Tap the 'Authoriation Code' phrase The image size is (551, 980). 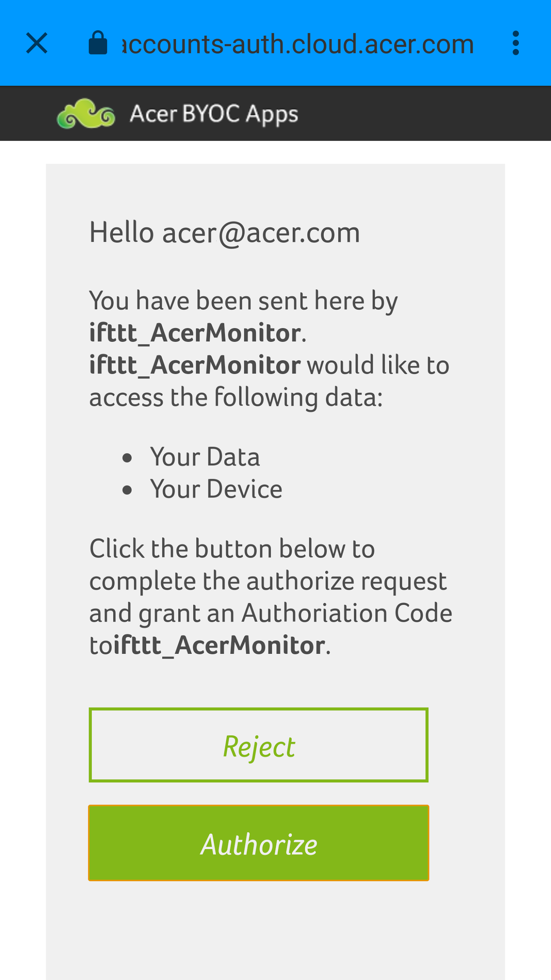click(347, 613)
